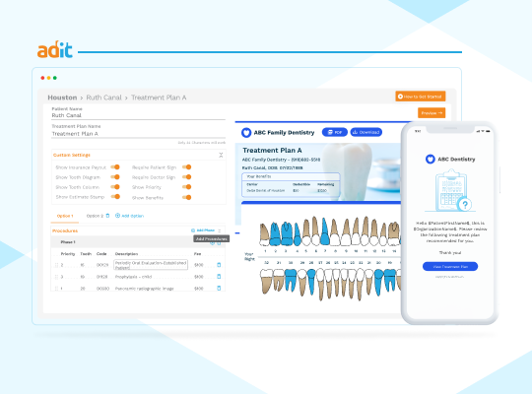Remove the Panoramic radiographic image procedure
This screenshot has height=394, width=532.
[x=219, y=289]
